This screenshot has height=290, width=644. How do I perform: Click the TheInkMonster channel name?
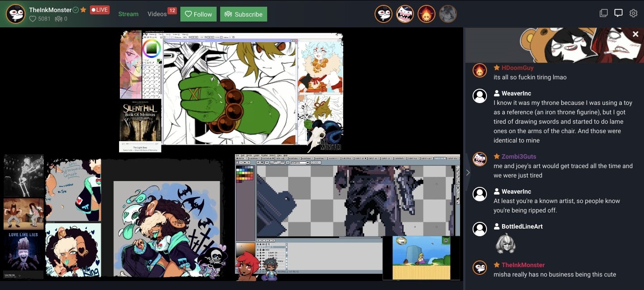coord(50,10)
